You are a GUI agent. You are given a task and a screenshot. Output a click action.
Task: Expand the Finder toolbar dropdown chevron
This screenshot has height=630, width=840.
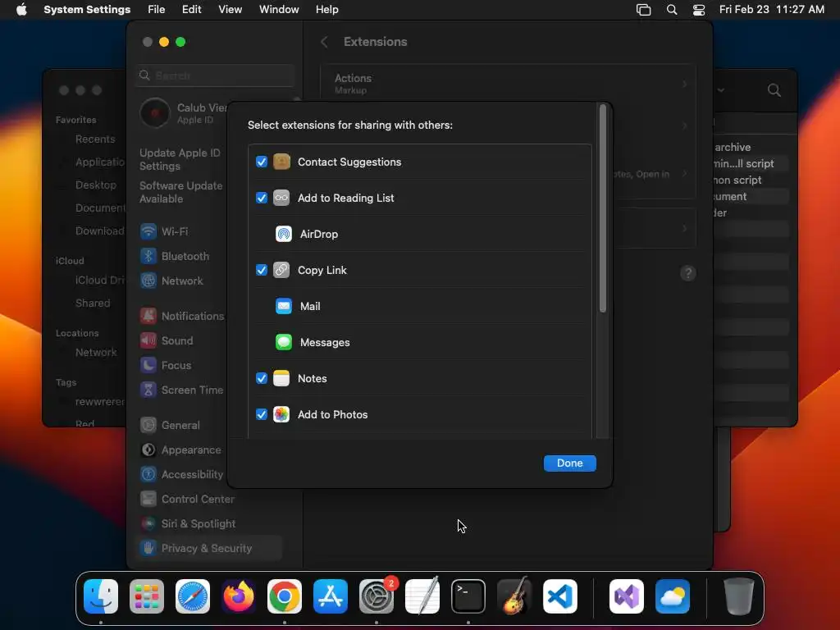721,90
